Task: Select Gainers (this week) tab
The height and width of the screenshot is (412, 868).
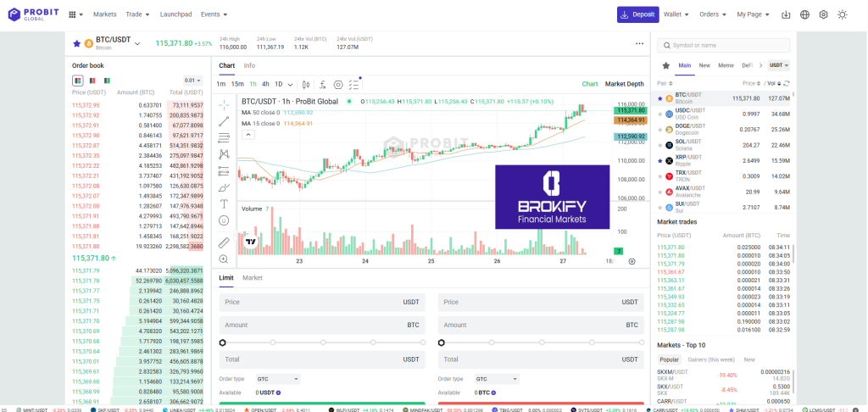Action: pos(711,359)
